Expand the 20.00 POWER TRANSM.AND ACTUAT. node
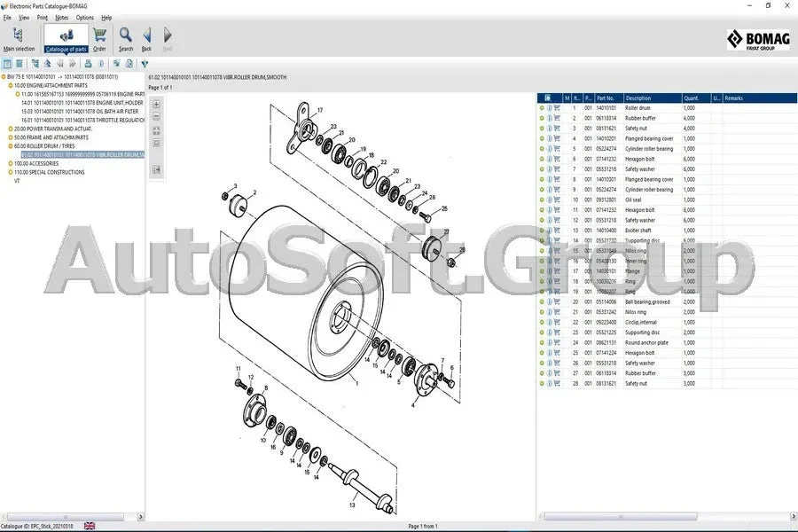The height and width of the screenshot is (532, 798). [x=10, y=129]
